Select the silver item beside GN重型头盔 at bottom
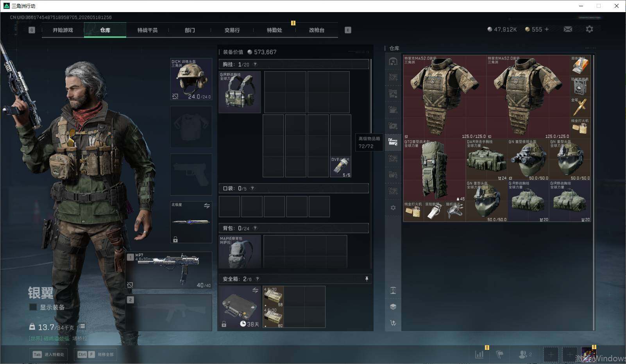626x364 pixels. 455,212
